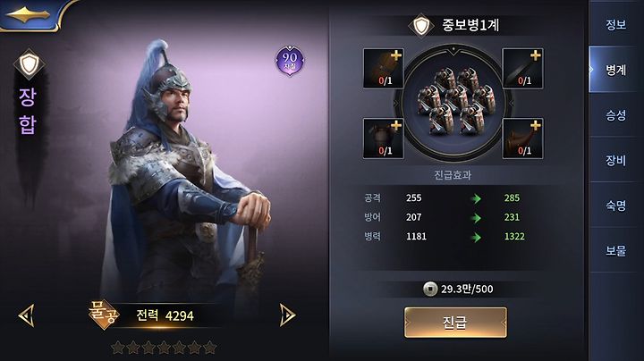Go to the 숙명 tab
The width and height of the screenshot is (644, 361).
point(615,206)
